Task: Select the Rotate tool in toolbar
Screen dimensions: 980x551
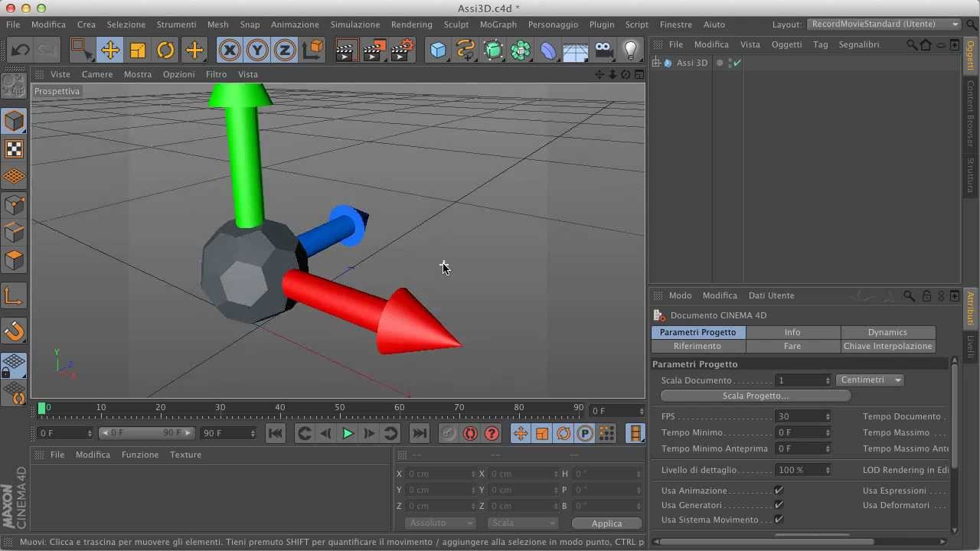Action: point(165,51)
